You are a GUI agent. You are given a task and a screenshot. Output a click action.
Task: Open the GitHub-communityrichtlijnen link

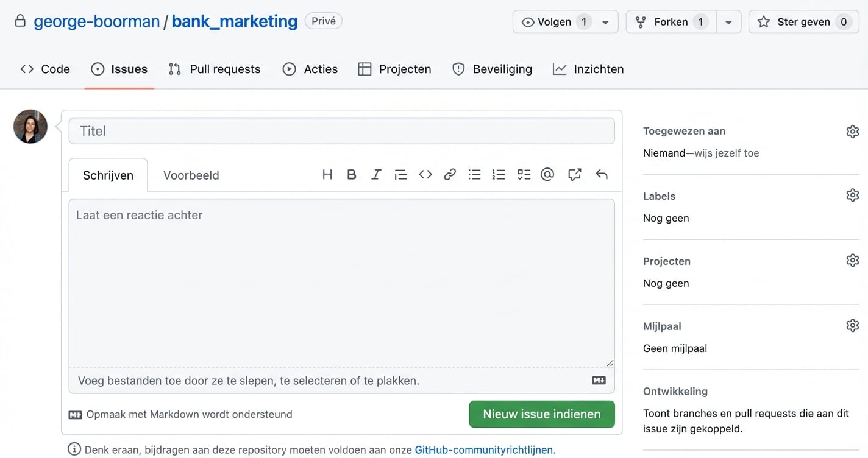(x=483, y=449)
